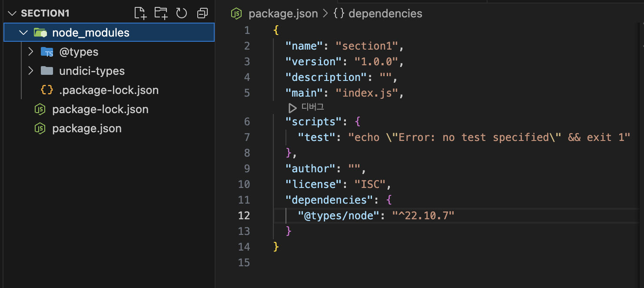Expand the undici-types folder chevron
This screenshot has height=288, width=644.
(x=30, y=71)
